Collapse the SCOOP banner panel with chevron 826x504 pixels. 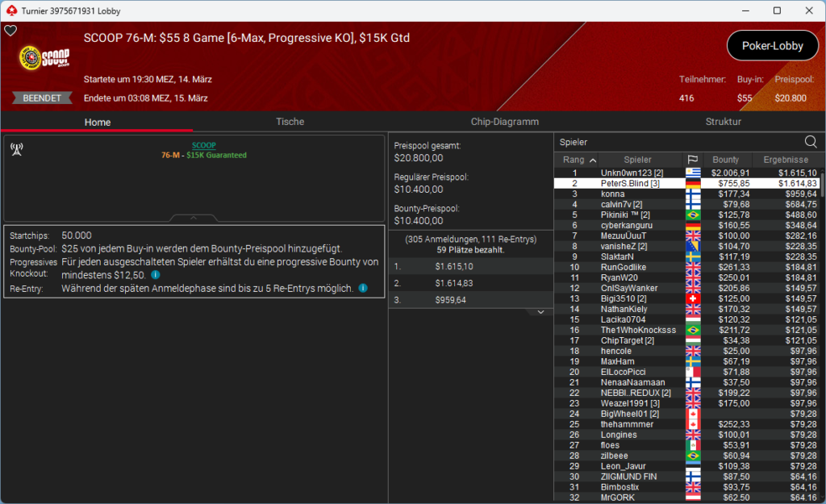coord(194,218)
